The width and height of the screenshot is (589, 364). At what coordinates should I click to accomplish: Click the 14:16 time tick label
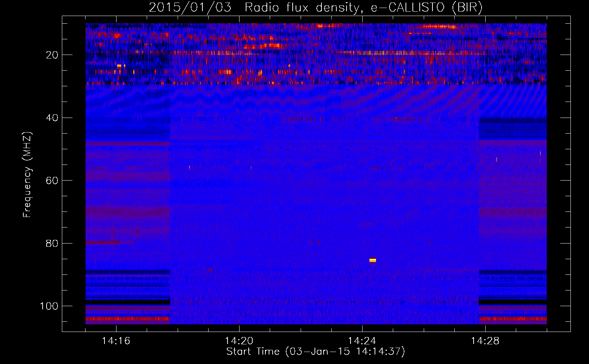[x=116, y=341]
